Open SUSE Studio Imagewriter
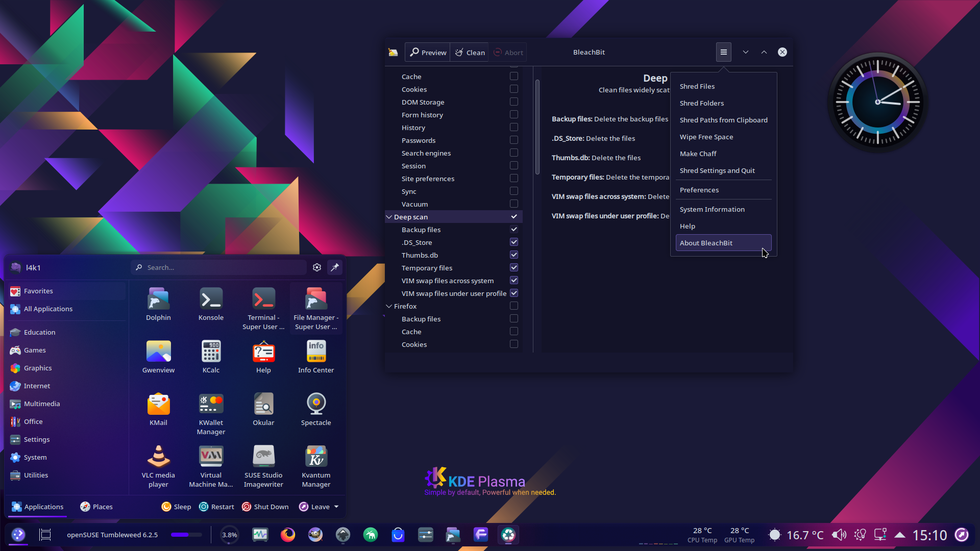The image size is (980, 551). click(263, 466)
